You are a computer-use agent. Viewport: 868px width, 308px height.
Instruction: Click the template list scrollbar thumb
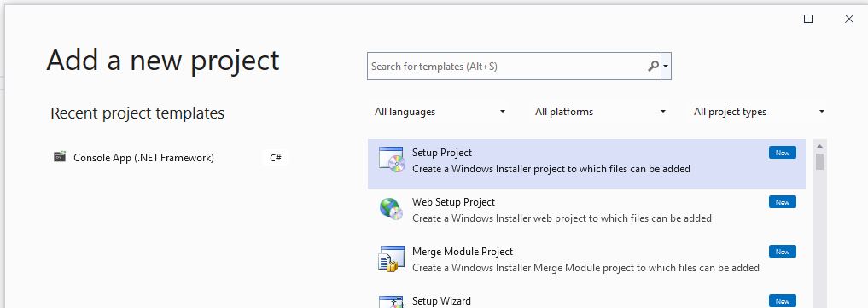coord(820,162)
